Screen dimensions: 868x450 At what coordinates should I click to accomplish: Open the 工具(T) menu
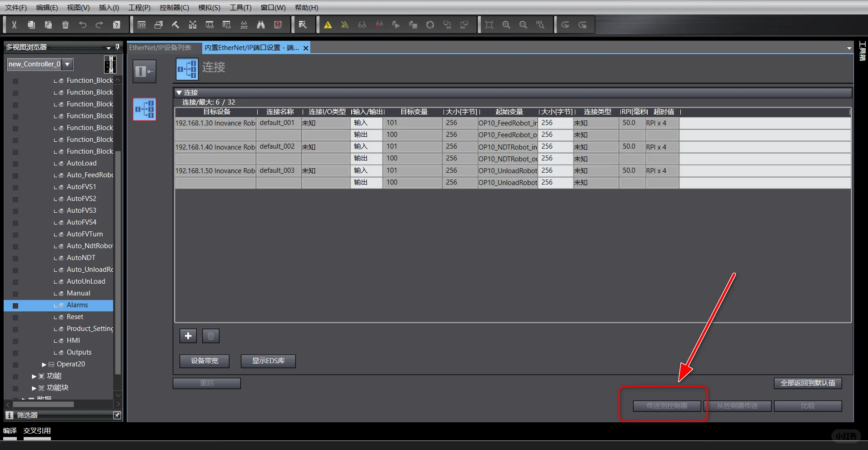240,8
